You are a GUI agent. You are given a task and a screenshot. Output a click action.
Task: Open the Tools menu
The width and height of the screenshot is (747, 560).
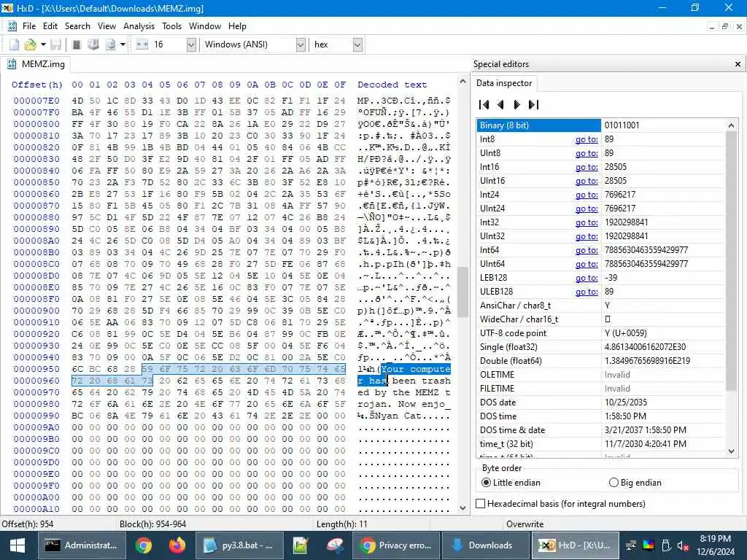[171, 26]
